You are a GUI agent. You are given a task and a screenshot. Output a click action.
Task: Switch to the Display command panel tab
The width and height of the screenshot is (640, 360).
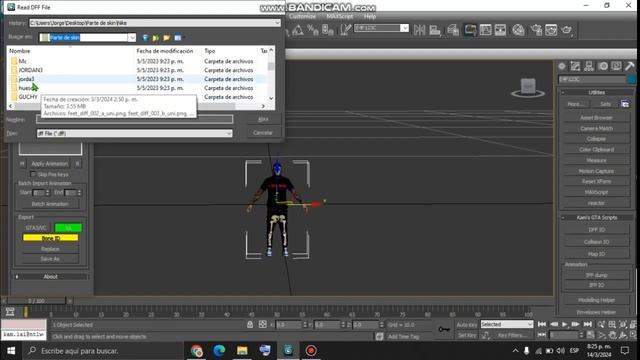click(x=616, y=66)
